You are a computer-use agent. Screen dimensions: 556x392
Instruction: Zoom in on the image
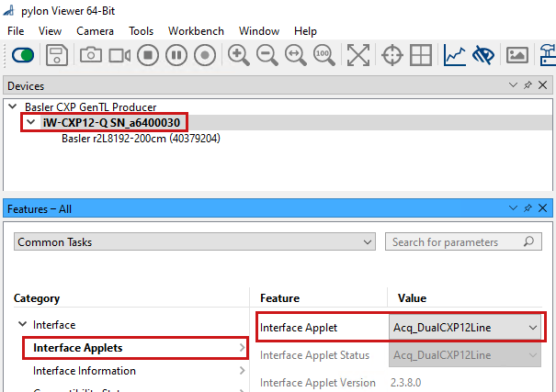(x=239, y=55)
